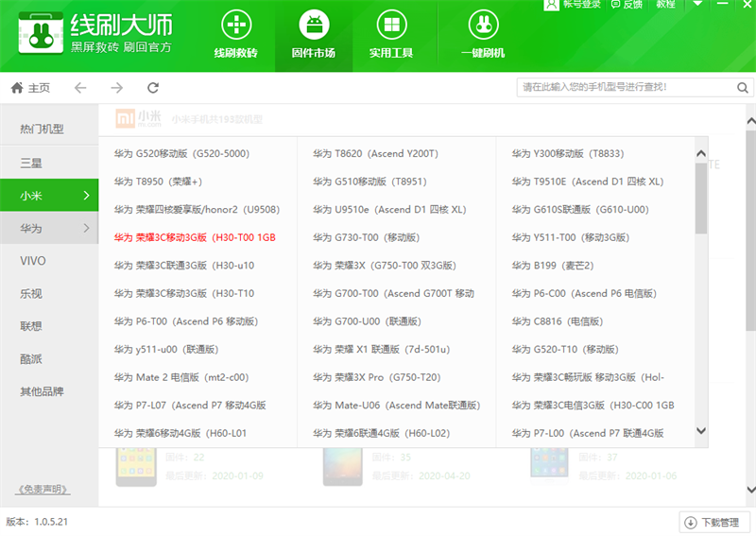Open 华为 P7-L07 Ascend P7 移动4G版
The image size is (756, 536).
point(190,406)
